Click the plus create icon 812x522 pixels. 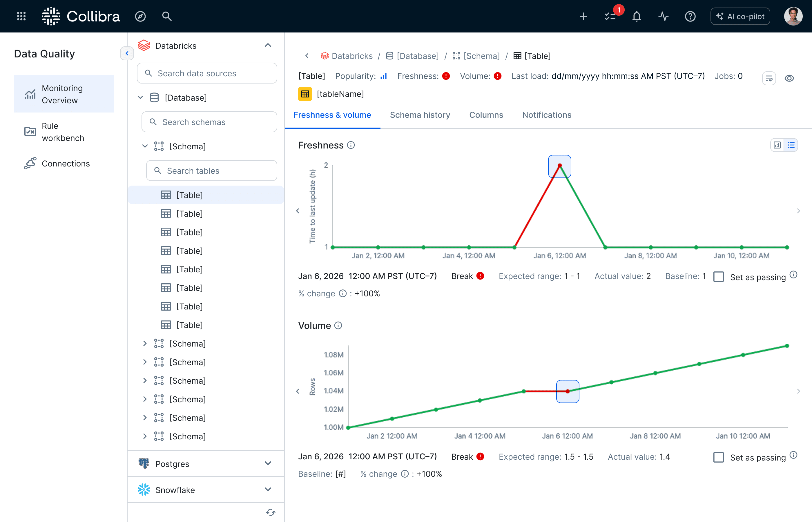coord(583,16)
